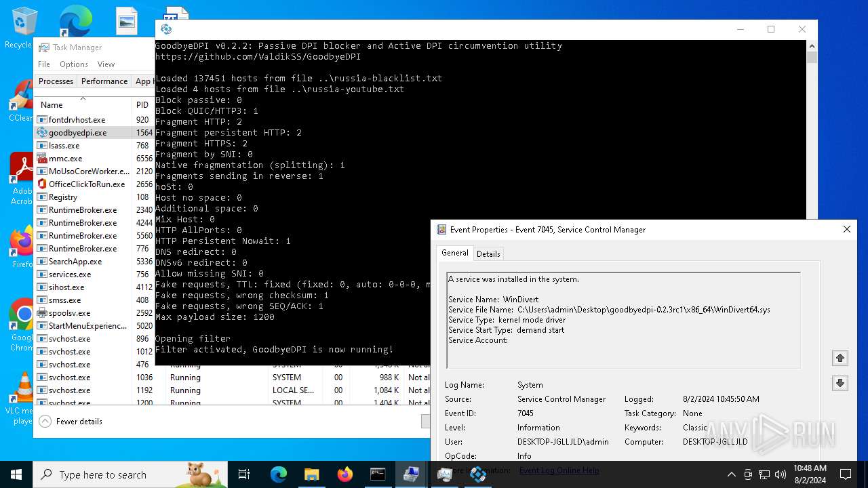This screenshot has height=488, width=868.
Task: Go to next event with down arrow
Action: 840,383
